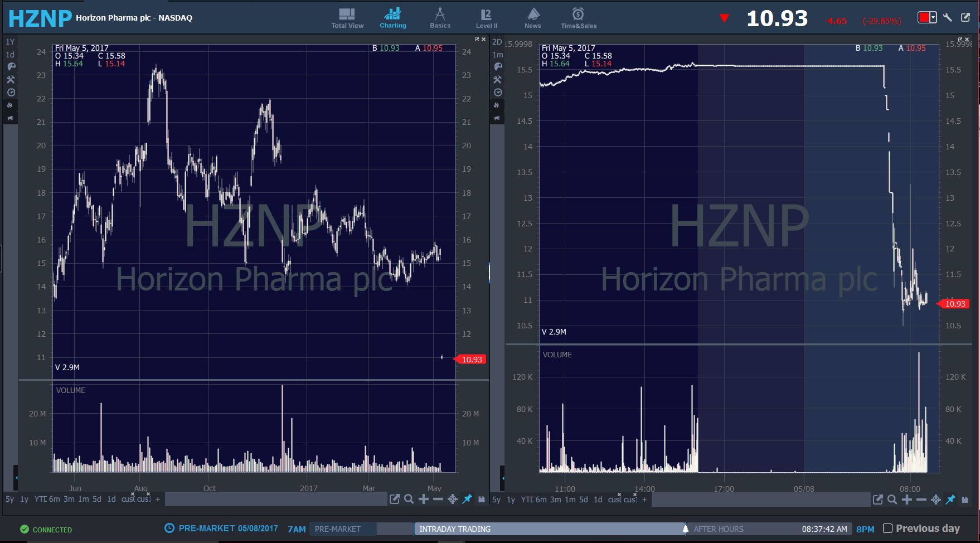Save the right chart layout
Image resolution: width=980 pixels, height=543 pixels.
(x=965, y=500)
